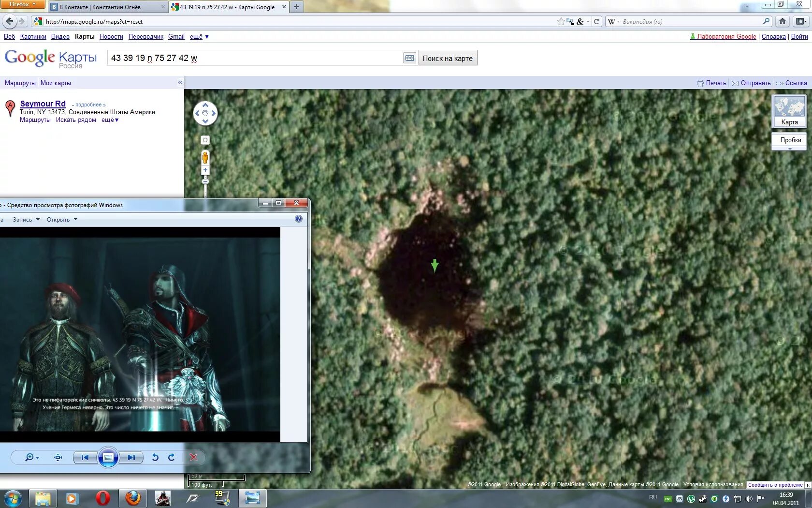Select the Карты Google tab
The image size is (812, 508).
point(229,7)
